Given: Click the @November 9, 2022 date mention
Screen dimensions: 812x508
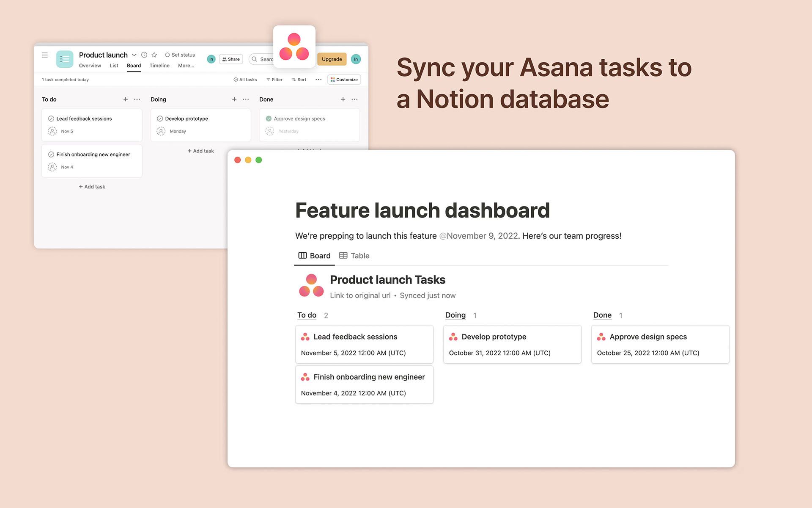Looking at the screenshot, I should tap(479, 236).
